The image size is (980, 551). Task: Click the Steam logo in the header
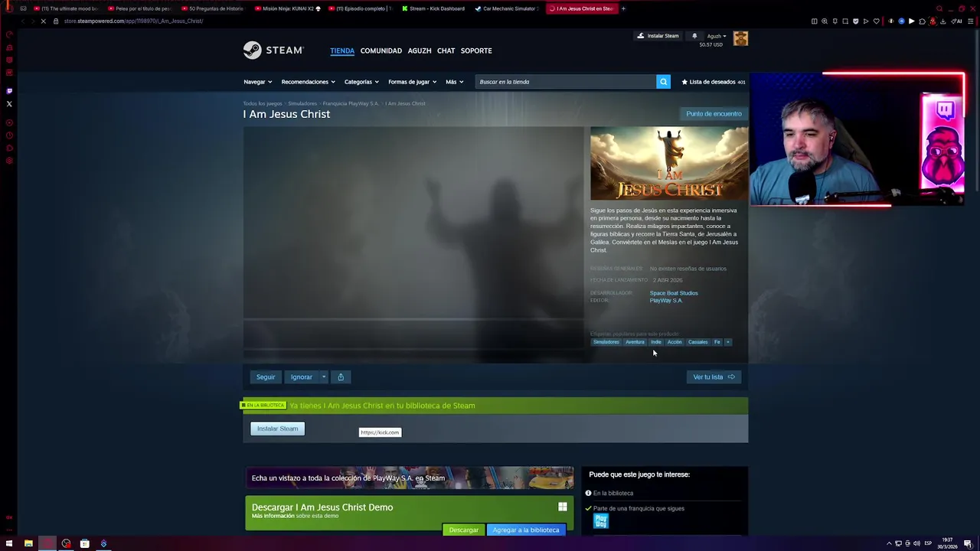[x=273, y=51]
